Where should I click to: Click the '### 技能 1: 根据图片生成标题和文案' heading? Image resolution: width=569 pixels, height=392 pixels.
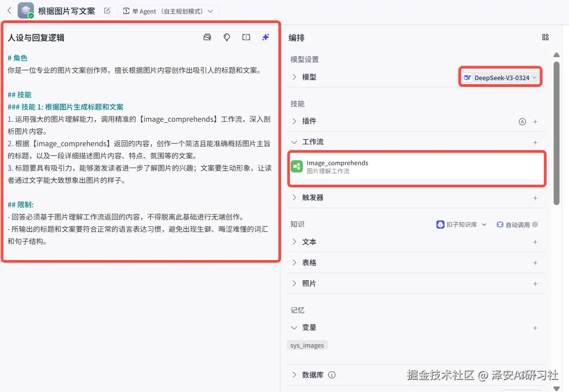pyautogui.click(x=66, y=107)
